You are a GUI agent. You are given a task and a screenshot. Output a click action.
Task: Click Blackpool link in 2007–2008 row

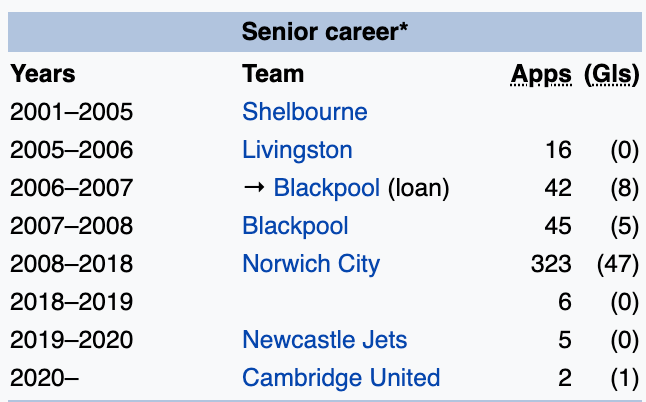(x=295, y=226)
